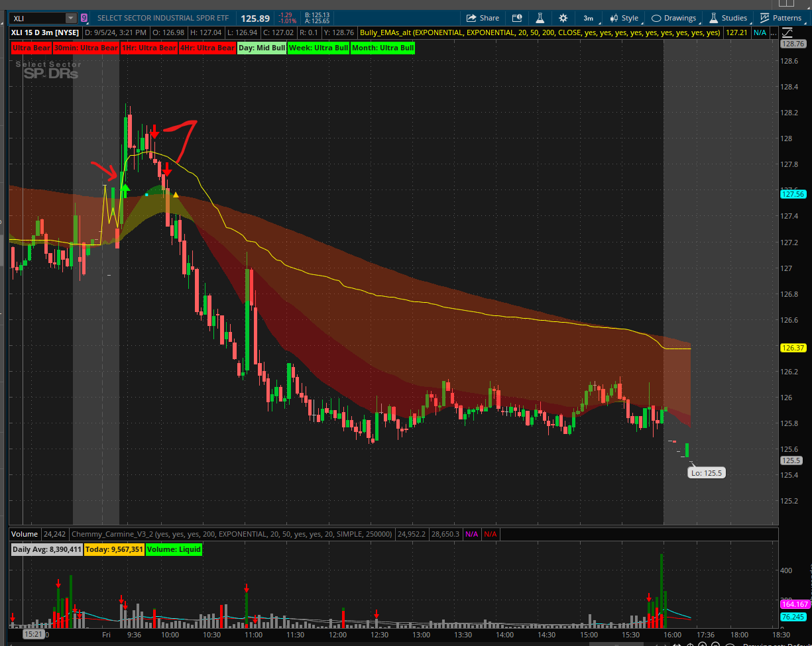
Task: Click the Studies button
Action: pyautogui.click(x=728, y=19)
